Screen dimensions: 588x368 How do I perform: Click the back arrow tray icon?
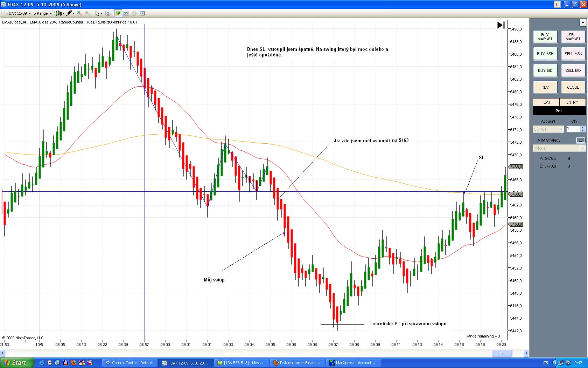tap(555, 363)
